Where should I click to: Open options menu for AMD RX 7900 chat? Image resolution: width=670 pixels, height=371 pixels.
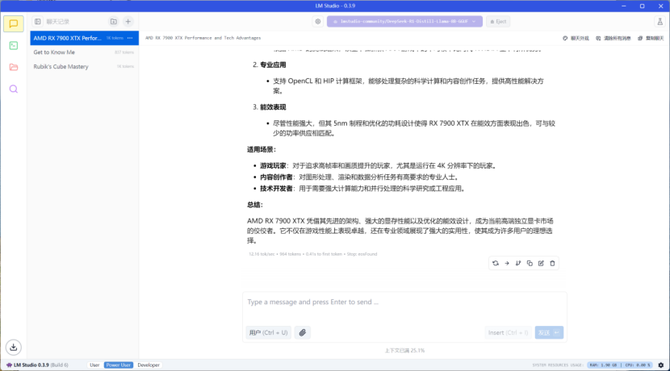[130, 38]
